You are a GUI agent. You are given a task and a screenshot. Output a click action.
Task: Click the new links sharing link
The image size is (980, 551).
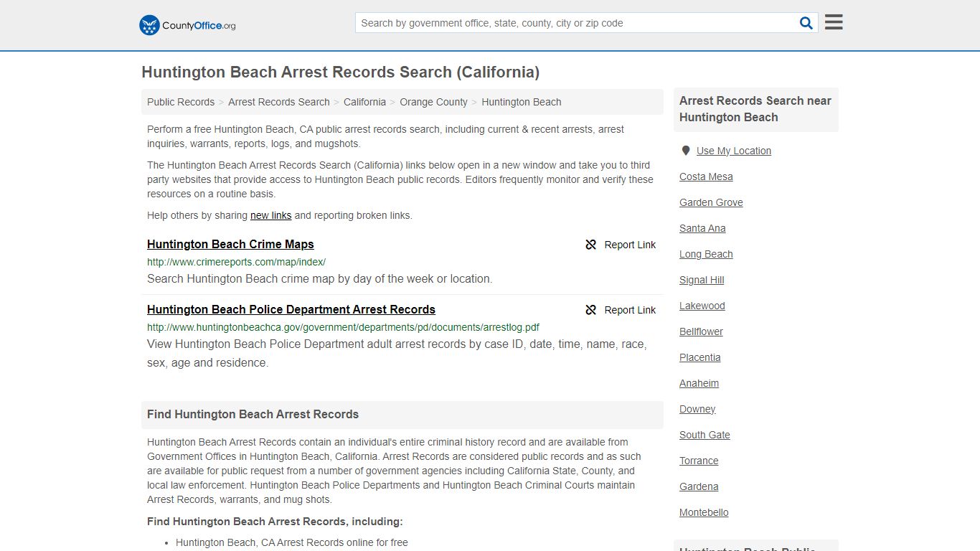pyautogui.click(x=270, y=215)
